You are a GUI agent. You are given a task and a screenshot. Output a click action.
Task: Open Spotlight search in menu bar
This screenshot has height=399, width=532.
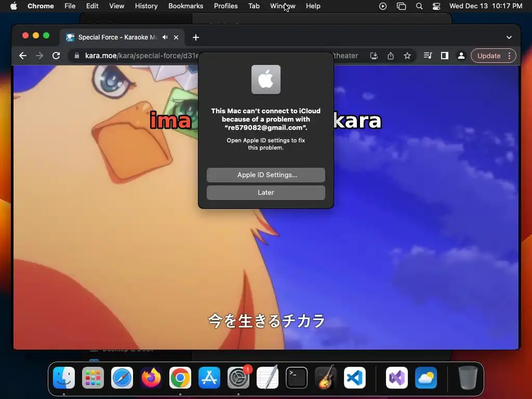click(x=419, y=6)
